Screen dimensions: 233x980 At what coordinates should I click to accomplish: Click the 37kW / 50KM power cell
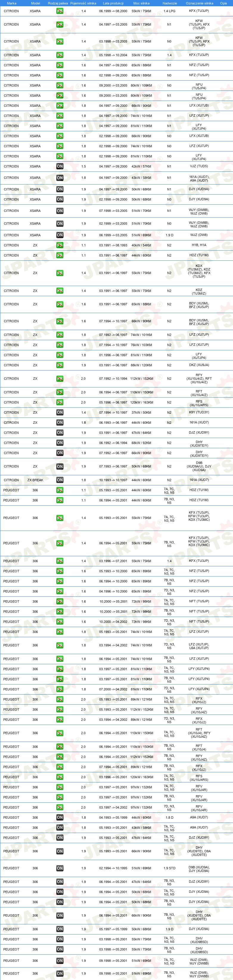[x=141, y=412]
